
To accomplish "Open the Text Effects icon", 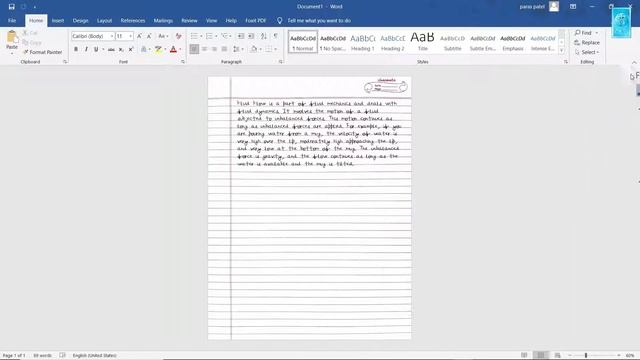I will click(144, 49).
